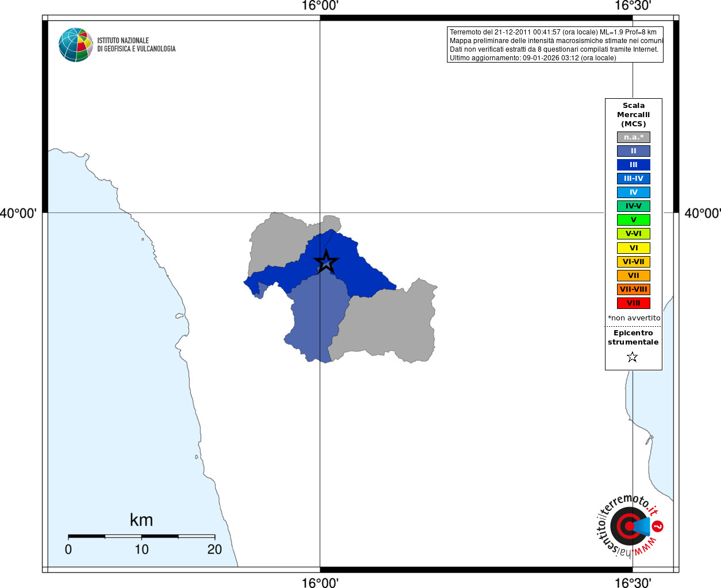Select the III intensity legend swatch
Image resolution: width=721 pixels, height=588 pixels.
(634, 165)
